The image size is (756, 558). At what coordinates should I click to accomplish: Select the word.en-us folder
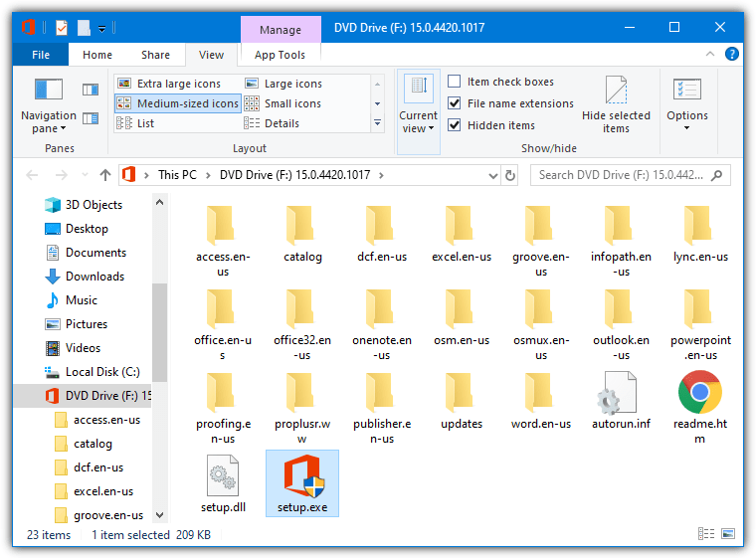(x=541, y=400)
